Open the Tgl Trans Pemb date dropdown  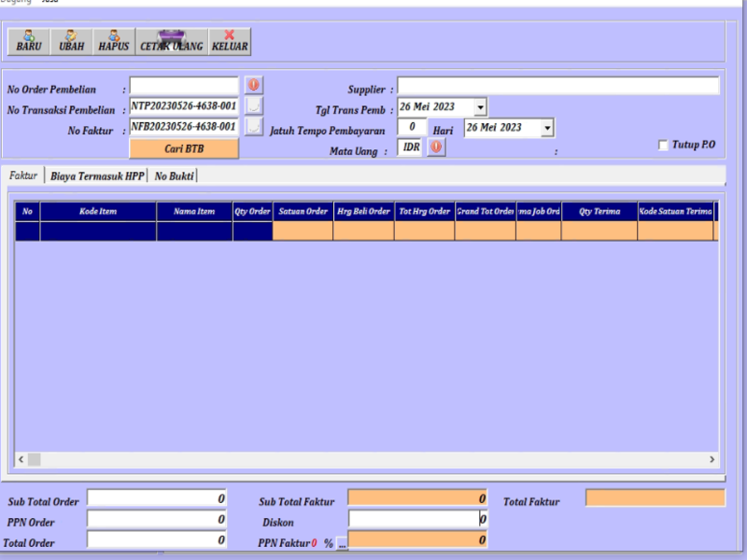pos(480,107)
